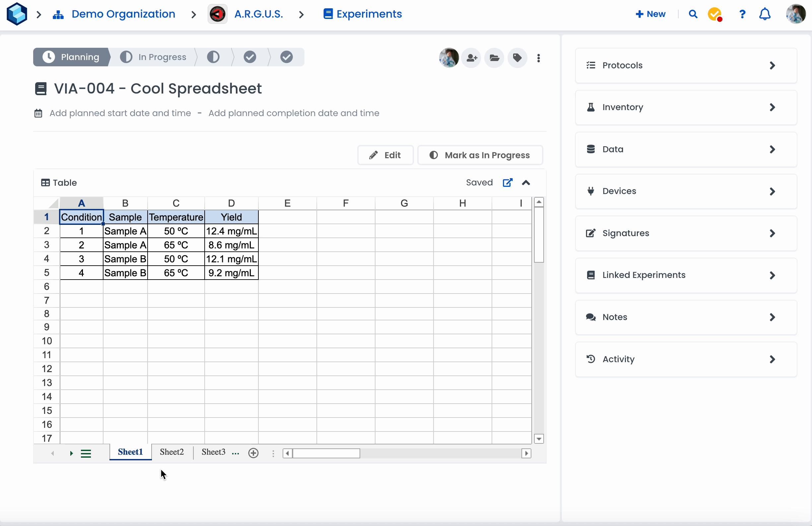Set the status to the In Progress stage
Image resolution: width=812 pixels, height=526 pixels.
154,57
